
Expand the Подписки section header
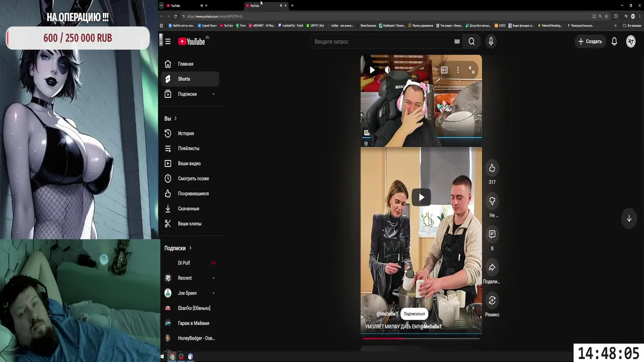[x=178, y=248]
